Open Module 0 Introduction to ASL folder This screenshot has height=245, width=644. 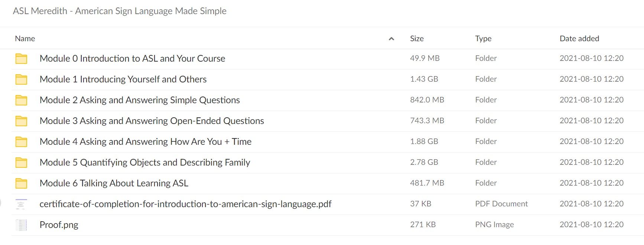[x=133, y=59]
